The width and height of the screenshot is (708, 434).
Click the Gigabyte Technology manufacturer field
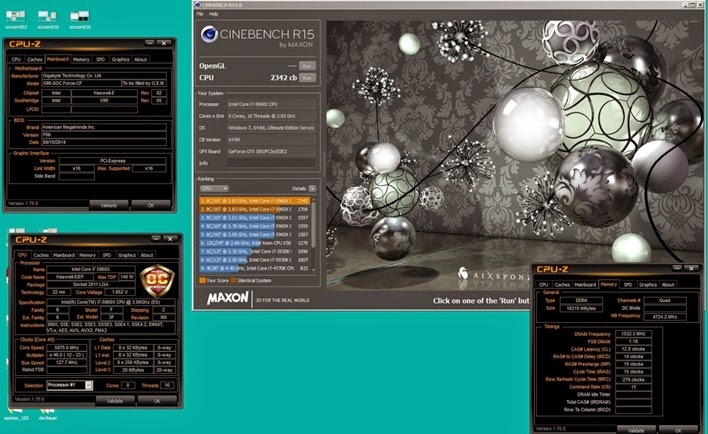click(104, 76)
